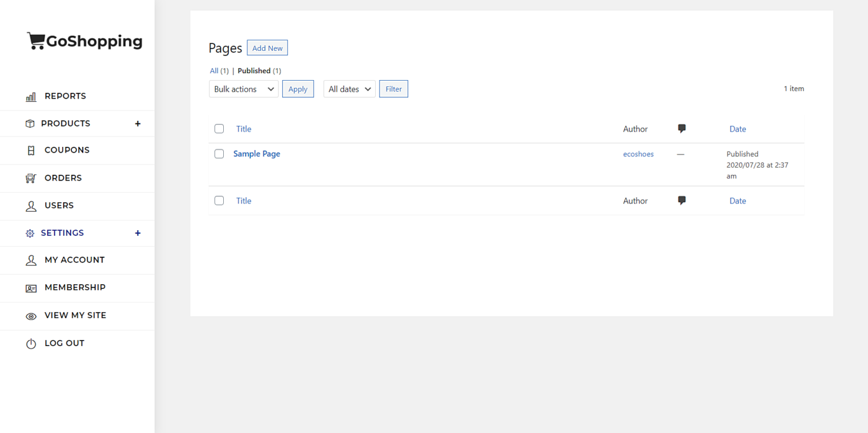Click the GoShopping logo text

point(94,42)
